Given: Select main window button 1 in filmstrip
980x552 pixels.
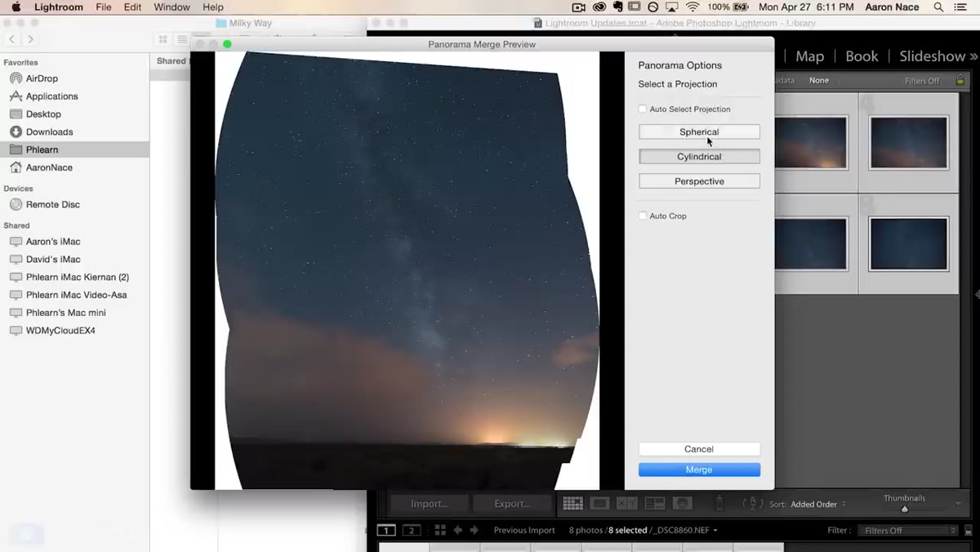Looking at the screenshot, I should tap(386, 530).
